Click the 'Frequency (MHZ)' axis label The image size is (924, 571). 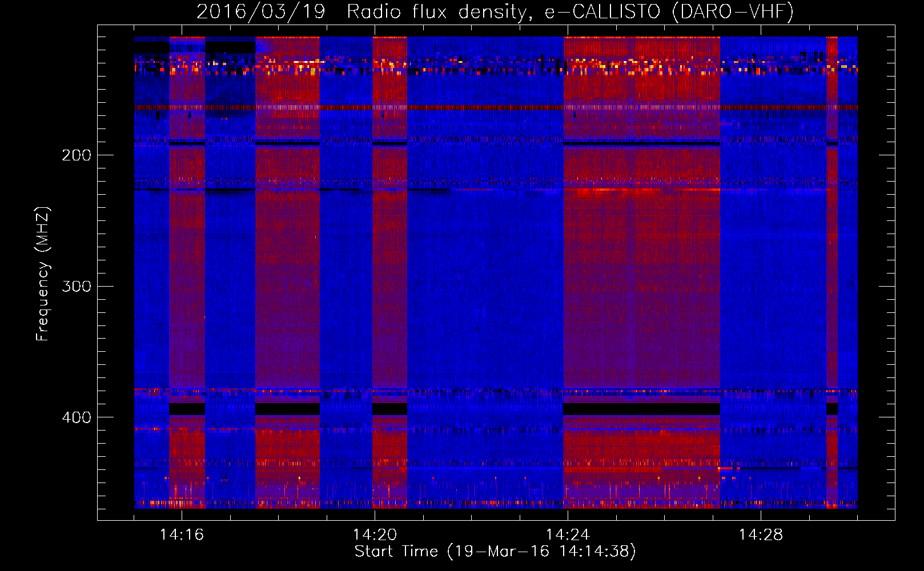(43, 274)
